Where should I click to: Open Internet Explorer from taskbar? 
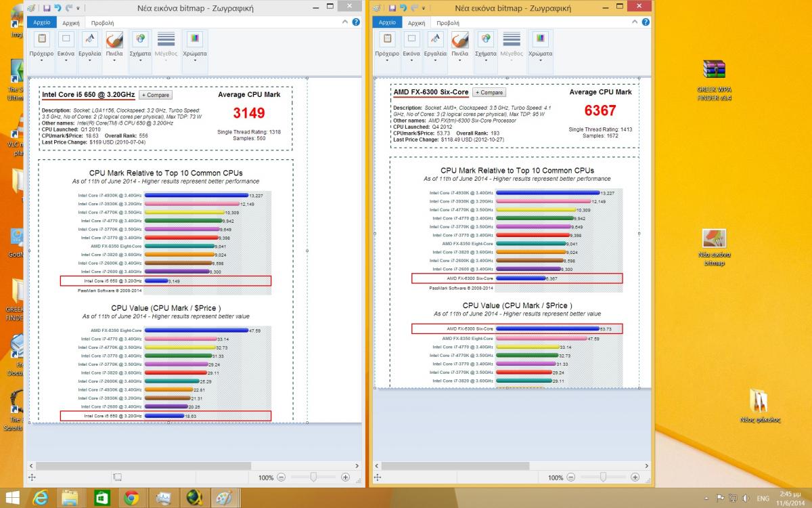pyautogui.click(x=42, y=498)
